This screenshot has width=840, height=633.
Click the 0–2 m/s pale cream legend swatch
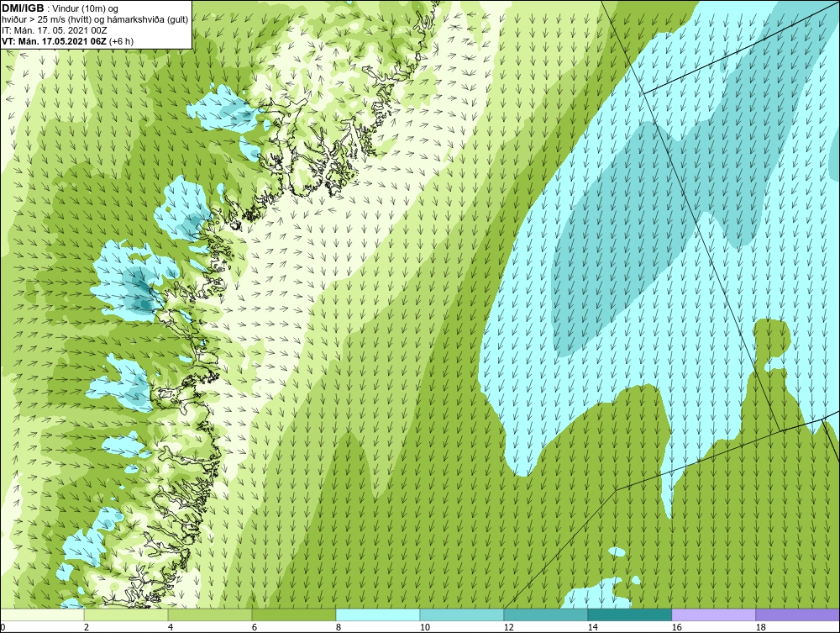pos(42,615)
